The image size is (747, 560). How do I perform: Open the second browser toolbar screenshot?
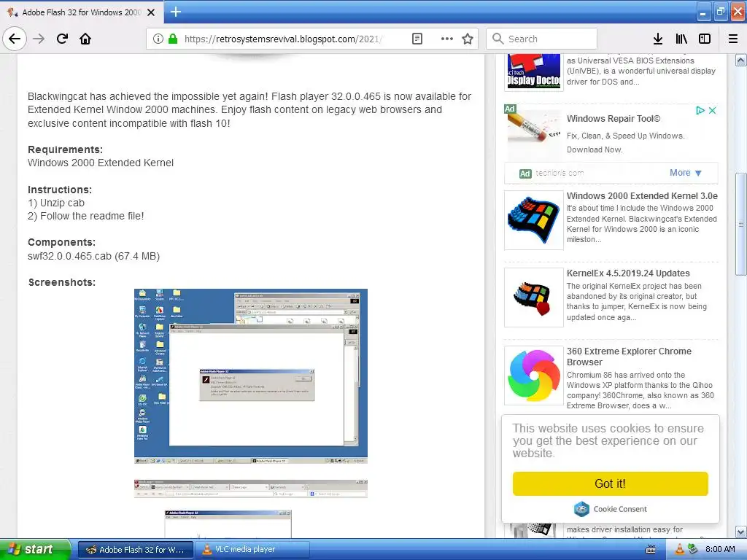click(x=251, y=489)
